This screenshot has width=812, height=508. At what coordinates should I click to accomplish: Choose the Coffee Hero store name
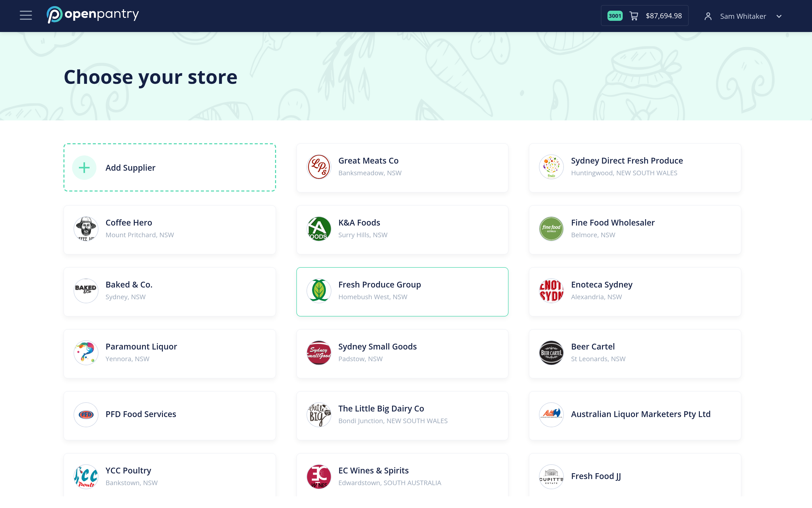129,223
